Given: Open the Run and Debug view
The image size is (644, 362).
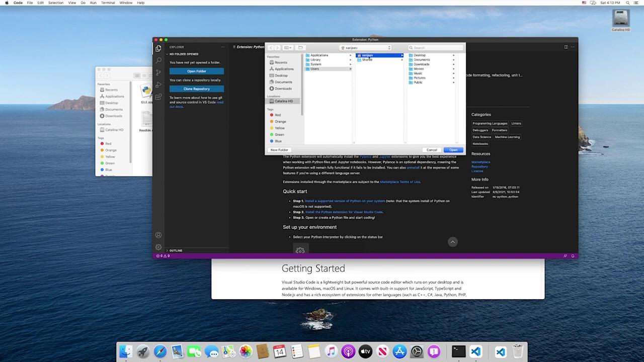Looking at the screenshot, I should tap(158, 84).
